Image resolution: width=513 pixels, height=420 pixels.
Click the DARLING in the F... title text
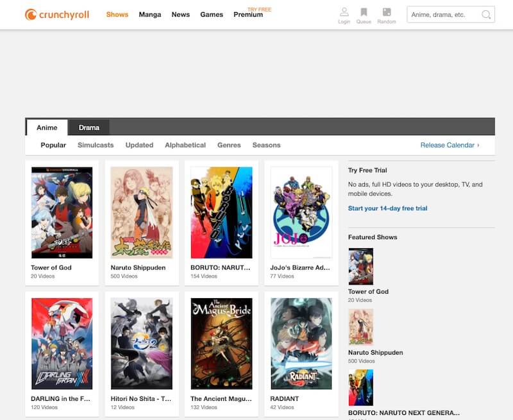(60, 399)
